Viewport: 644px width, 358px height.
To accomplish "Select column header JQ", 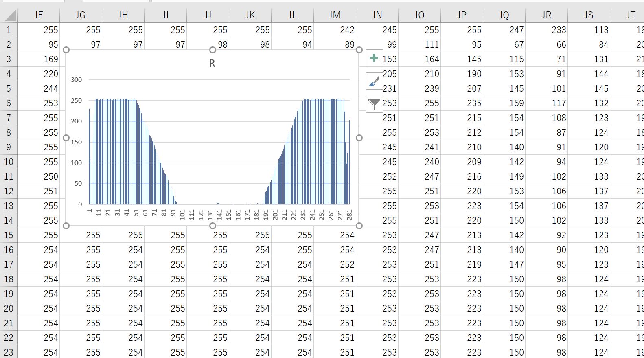I will [504, 15].
